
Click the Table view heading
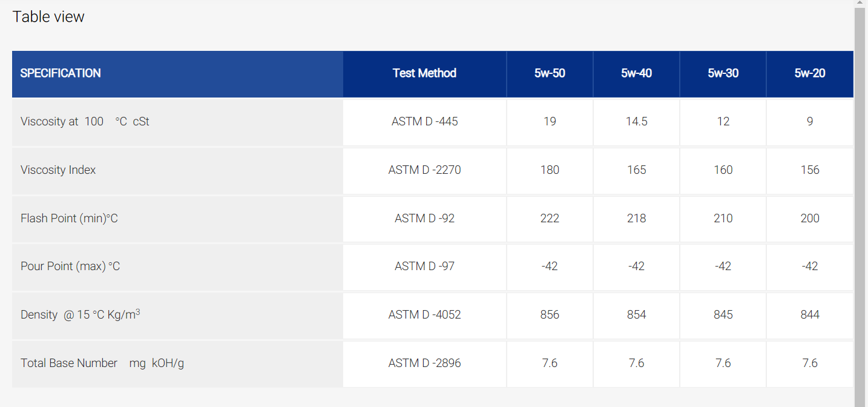coord(48,17)
